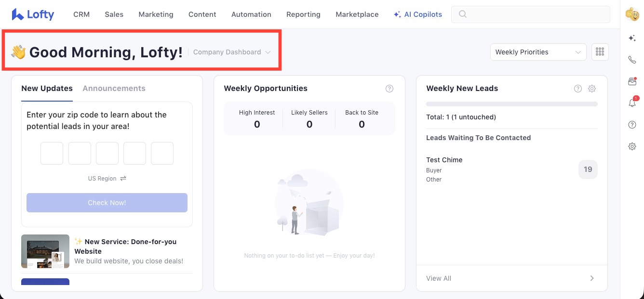This screenshot has height=299, width=644.
Task: Open the Sales menu
Action: [114, 14]
